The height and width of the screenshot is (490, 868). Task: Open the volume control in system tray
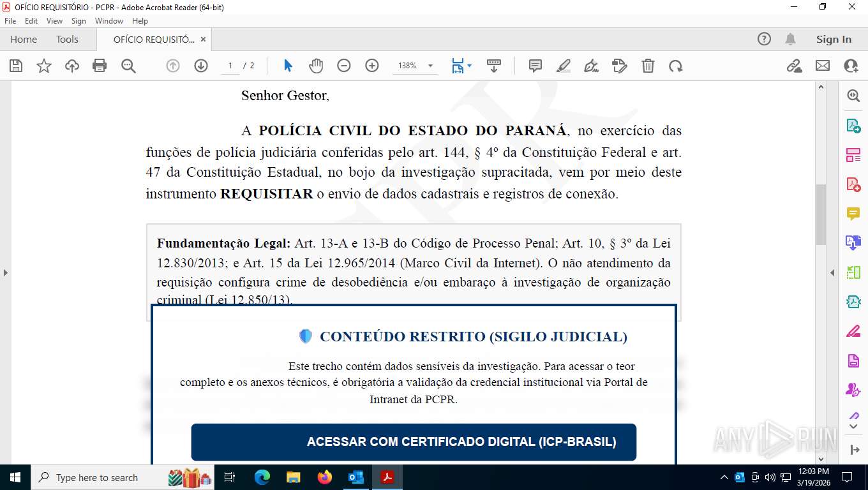[770, 477]
